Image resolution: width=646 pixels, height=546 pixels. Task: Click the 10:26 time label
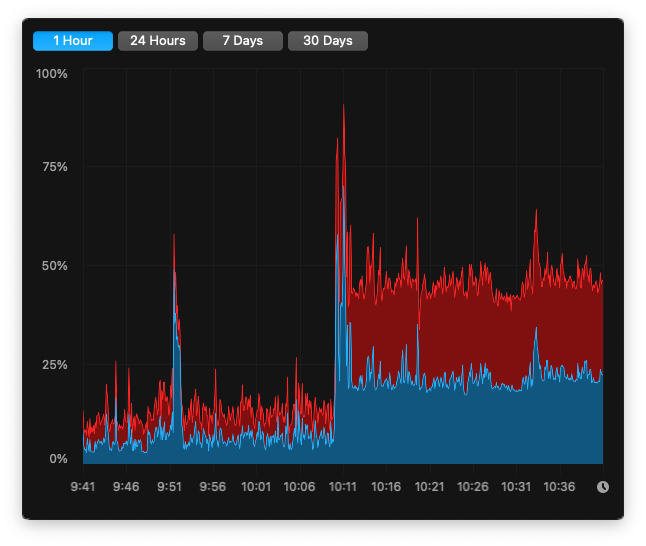473,487
